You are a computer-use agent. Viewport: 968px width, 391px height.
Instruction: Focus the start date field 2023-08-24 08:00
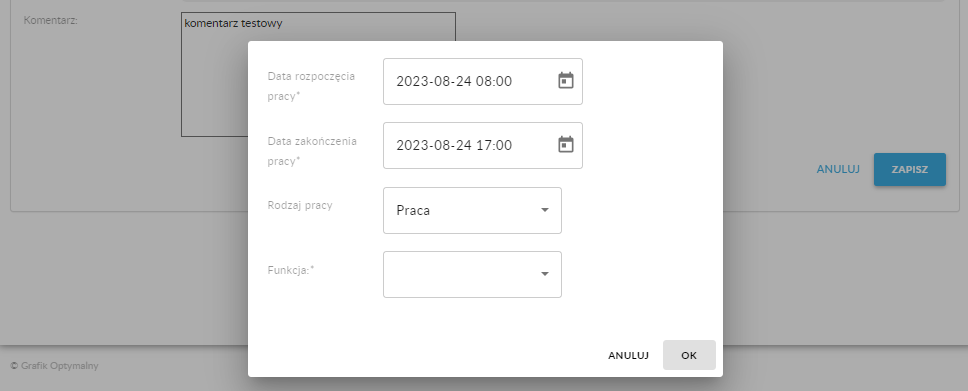point(483,82)
